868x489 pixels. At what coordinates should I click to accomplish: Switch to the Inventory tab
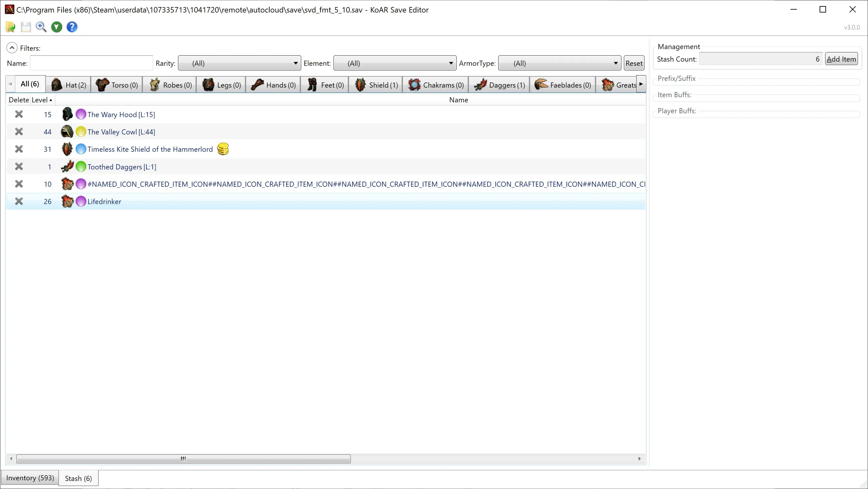[x=30, y=478]
